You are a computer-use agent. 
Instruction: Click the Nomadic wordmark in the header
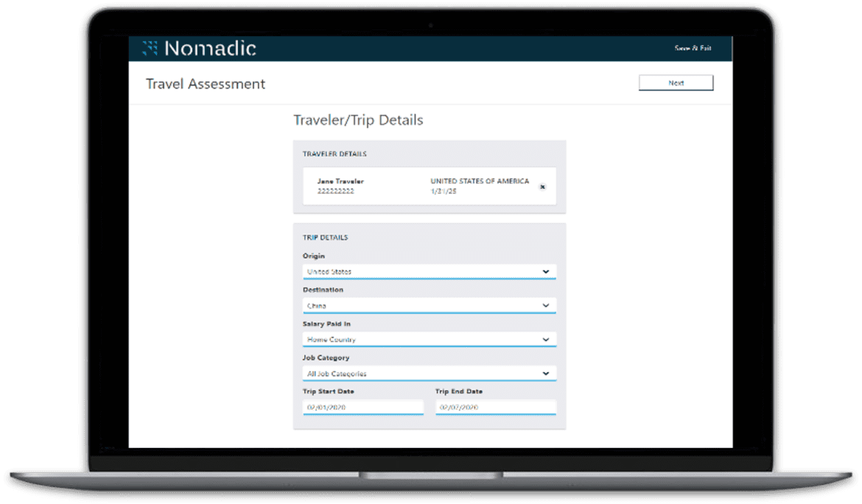coord(214,48)
